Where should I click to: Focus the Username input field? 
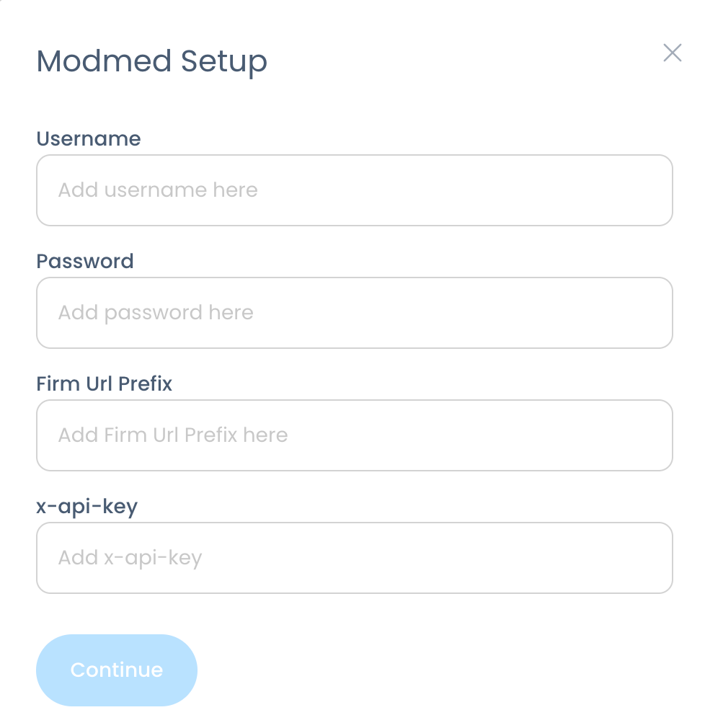tap(355, 190)
